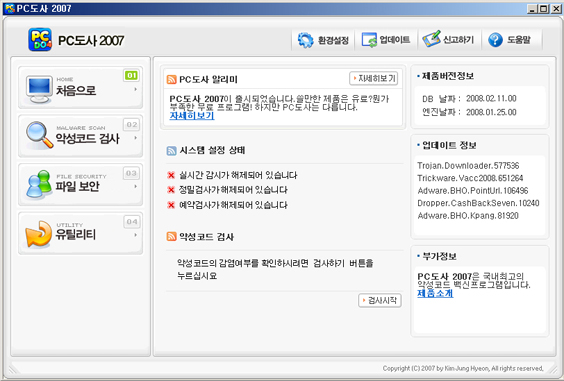Select the 도움말 text label
The height and width of the screenshot is (381, 564).
(x=519, y=40)
